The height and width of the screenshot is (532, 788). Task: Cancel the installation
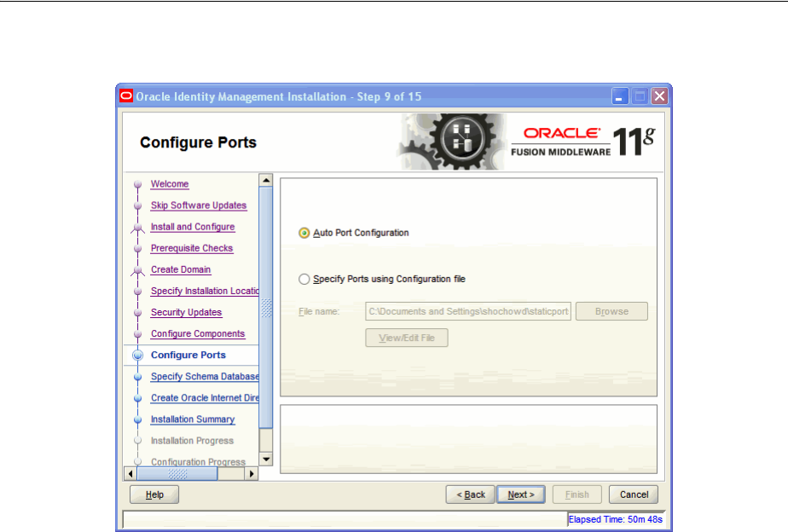pos(634,494)
